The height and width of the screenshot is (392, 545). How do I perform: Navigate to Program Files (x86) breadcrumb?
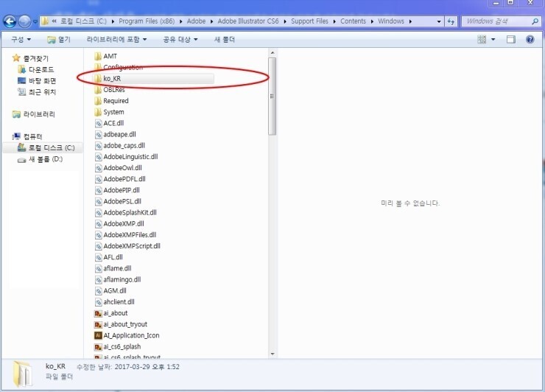147,21
